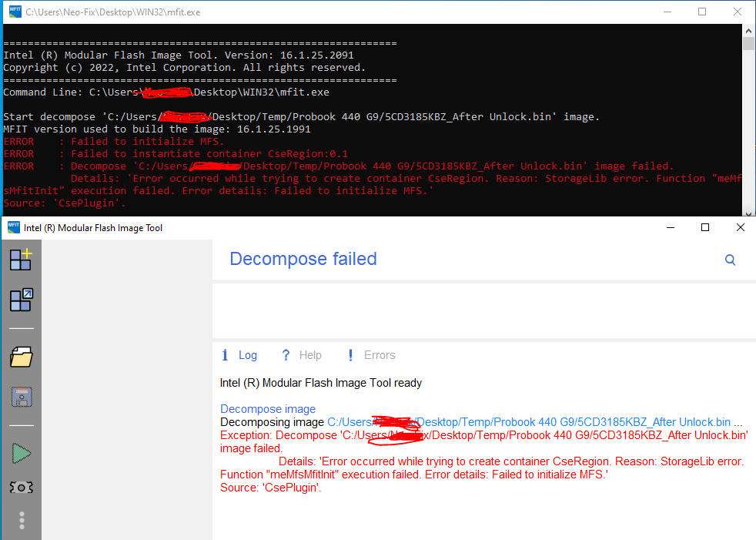Image resolution: width=756 pixels, height=540 pixels.
Task: Open file with the folder icon
Action: click(22, 357)
